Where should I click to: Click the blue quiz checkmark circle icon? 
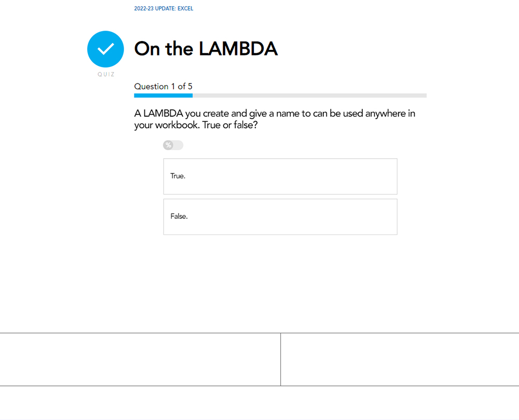click(105, 49)
